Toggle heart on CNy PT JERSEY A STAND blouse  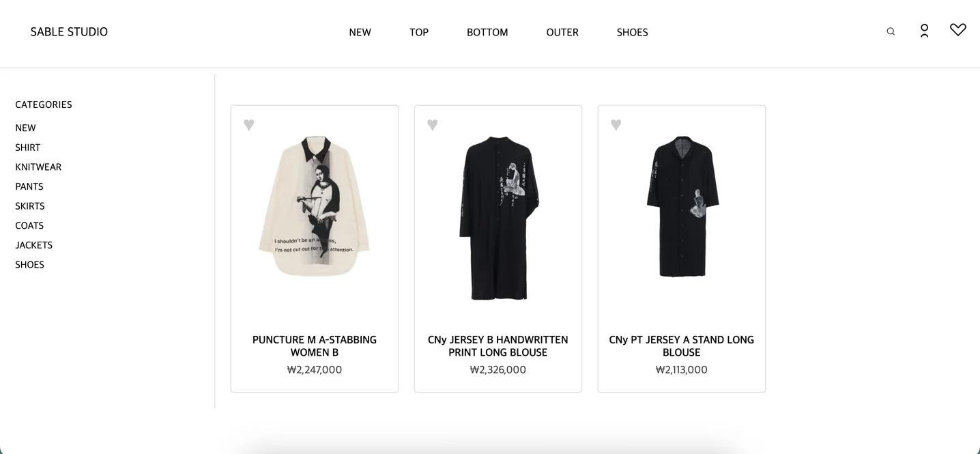(616, 125)
